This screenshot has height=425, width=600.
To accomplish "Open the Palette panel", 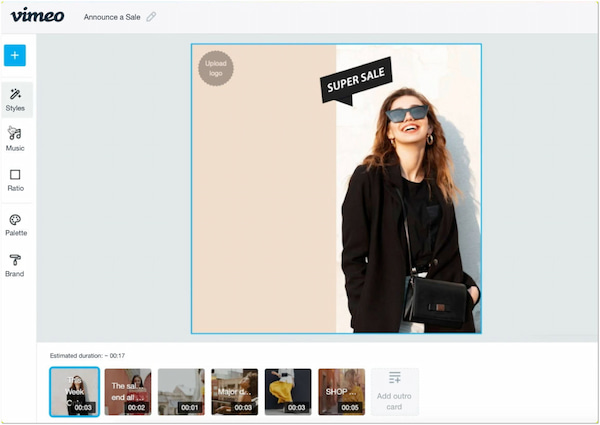I will 16,225.
